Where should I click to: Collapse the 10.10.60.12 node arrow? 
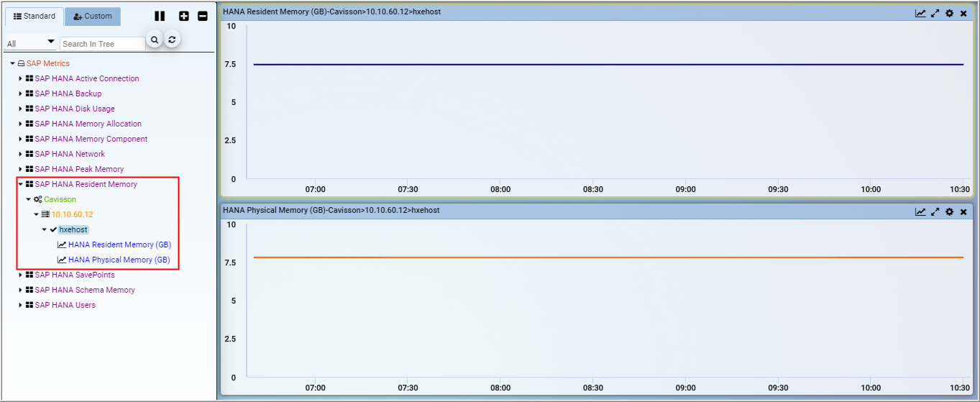point(37,214)
